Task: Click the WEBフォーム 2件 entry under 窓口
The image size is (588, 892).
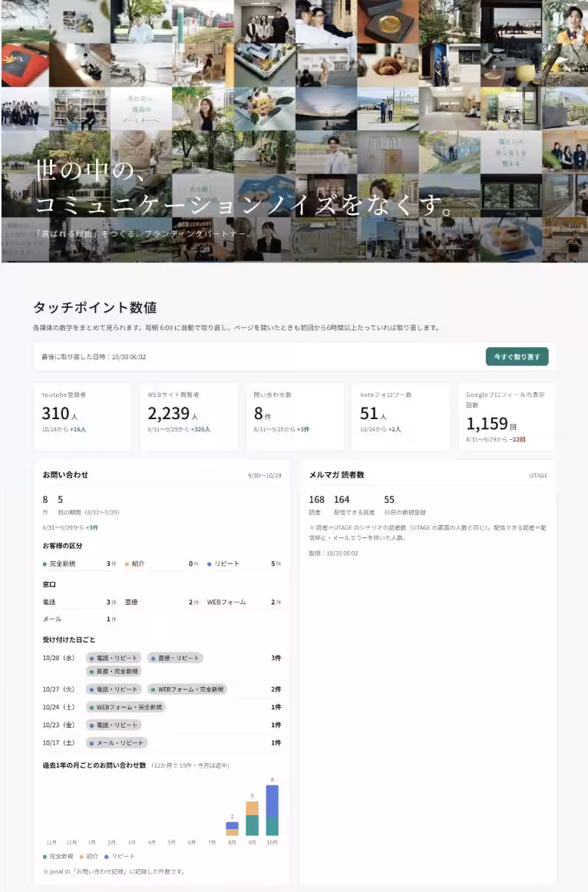Action: (x=244, y=602)
